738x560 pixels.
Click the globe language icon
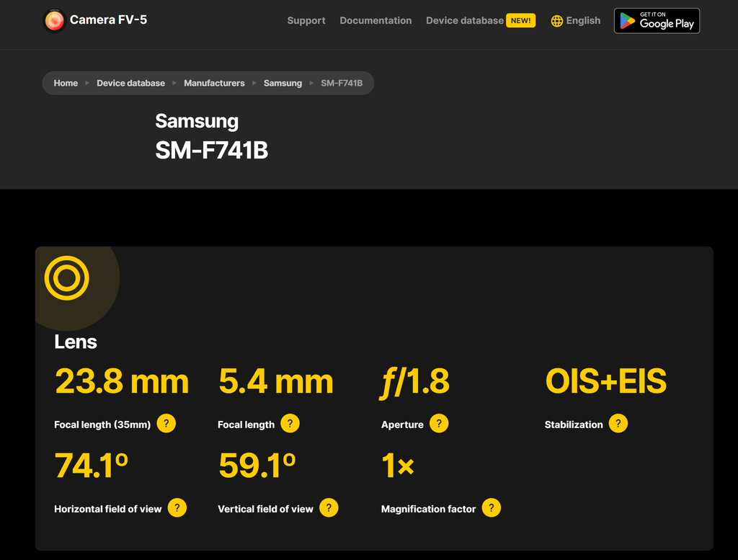(x=557, y=21)
